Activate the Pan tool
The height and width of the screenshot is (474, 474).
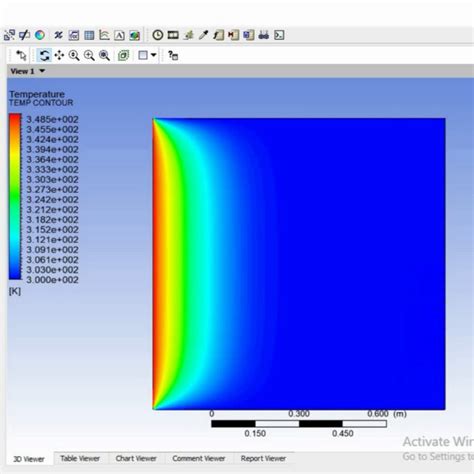click(x=59, y=55)
